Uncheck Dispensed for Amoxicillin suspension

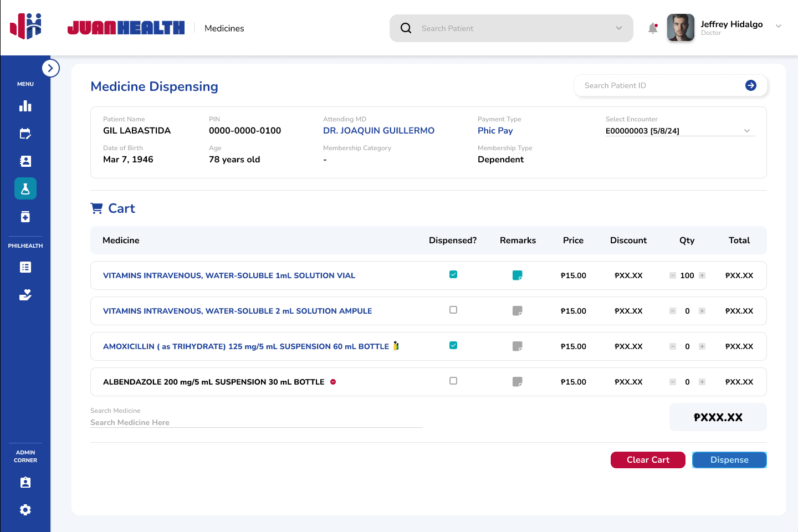point(453,345)
